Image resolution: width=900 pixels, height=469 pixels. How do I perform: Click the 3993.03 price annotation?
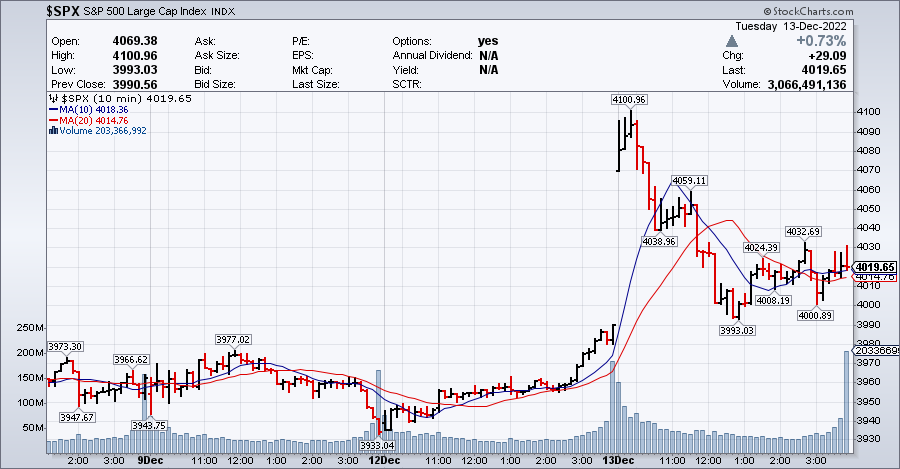[738, 330]
